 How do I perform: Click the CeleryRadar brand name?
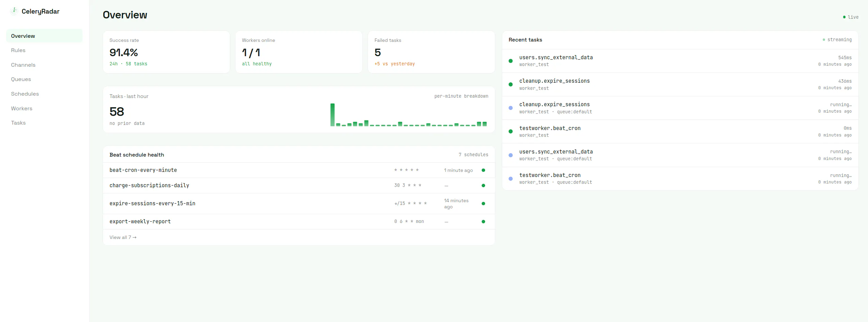click(x=41, y=11)
